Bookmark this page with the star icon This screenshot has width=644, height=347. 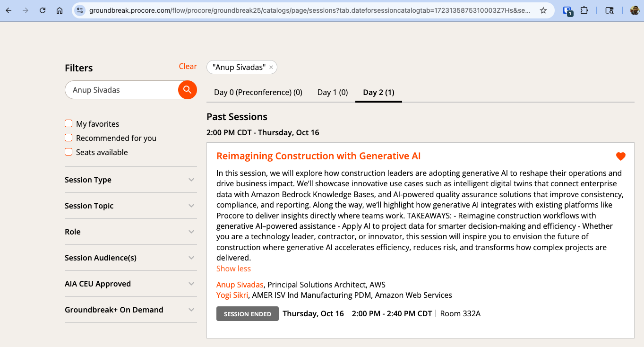(x=543, y=10)
